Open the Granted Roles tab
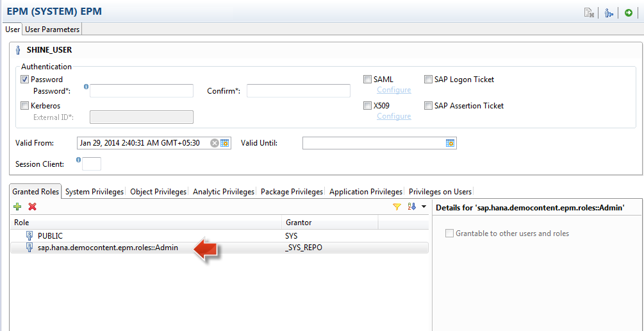The image size is (644, 331). click(35, 192)
